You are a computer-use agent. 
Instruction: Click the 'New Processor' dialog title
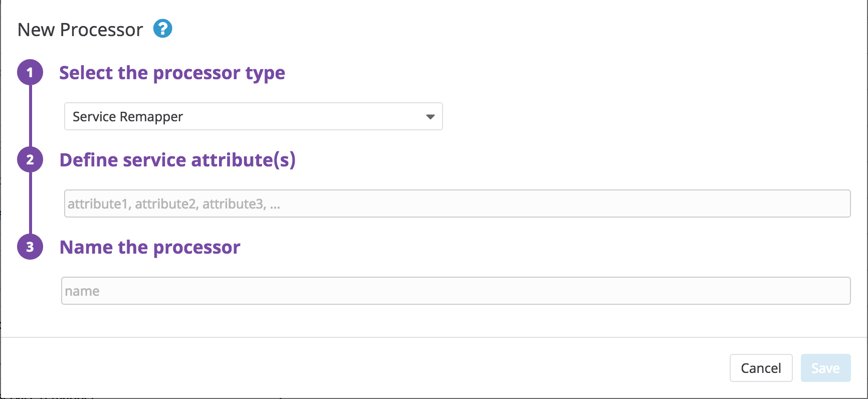pyautogui.click(x=80, y=30)
